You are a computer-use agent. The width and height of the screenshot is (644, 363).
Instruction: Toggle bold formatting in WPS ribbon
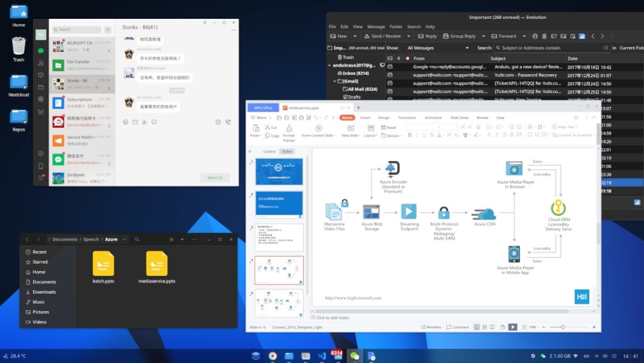click(x=409, y=135)
